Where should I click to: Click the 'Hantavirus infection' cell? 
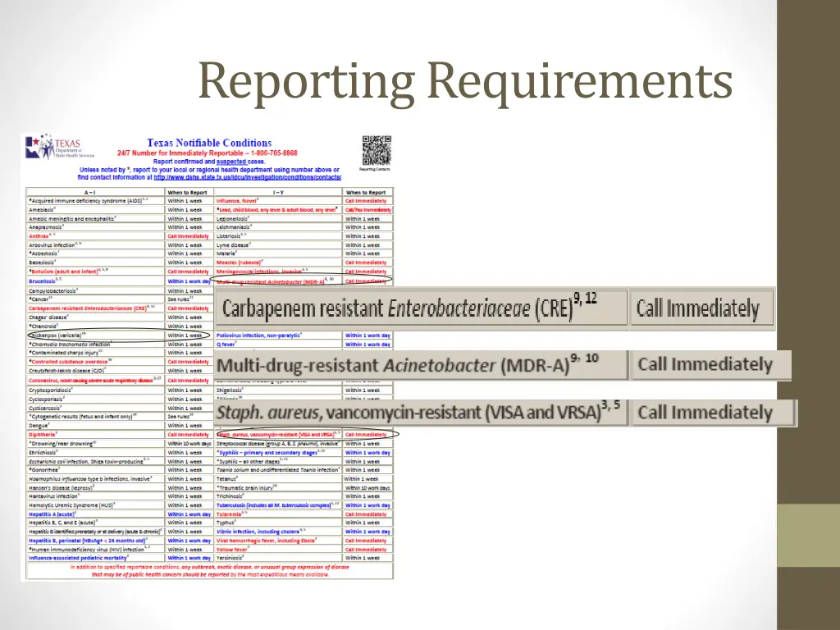[95, 496]
